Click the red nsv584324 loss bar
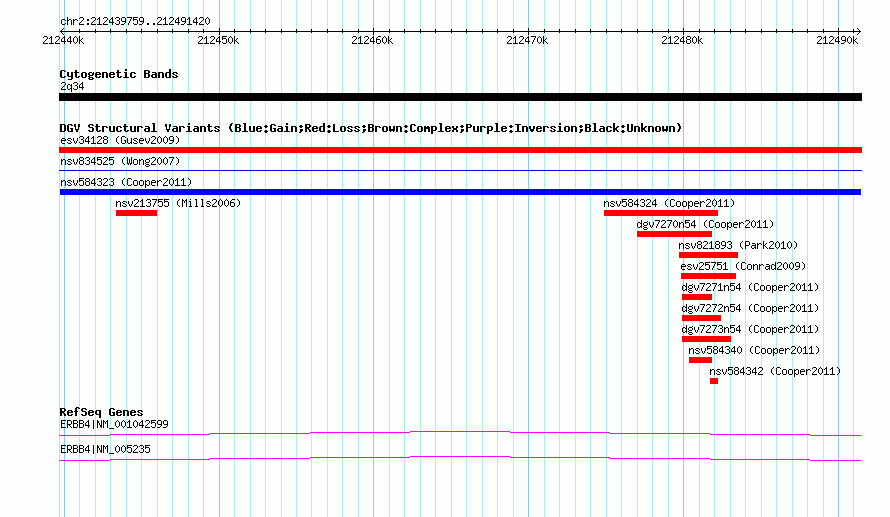The width and height of the screenshot is (890, 517). [x=661, y=213]
